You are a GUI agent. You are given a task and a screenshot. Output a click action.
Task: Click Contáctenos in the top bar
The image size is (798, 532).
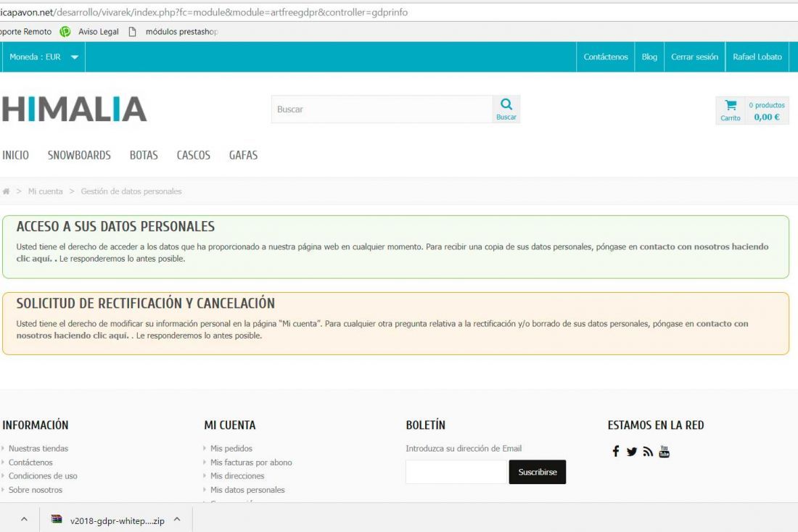tap(606, 57)
